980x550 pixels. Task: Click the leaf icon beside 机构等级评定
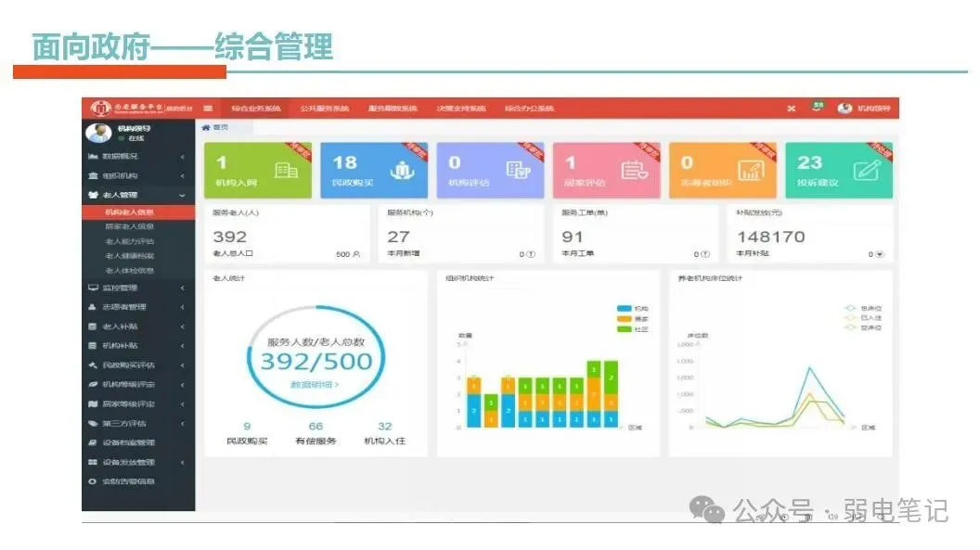[x=93, y=385]
